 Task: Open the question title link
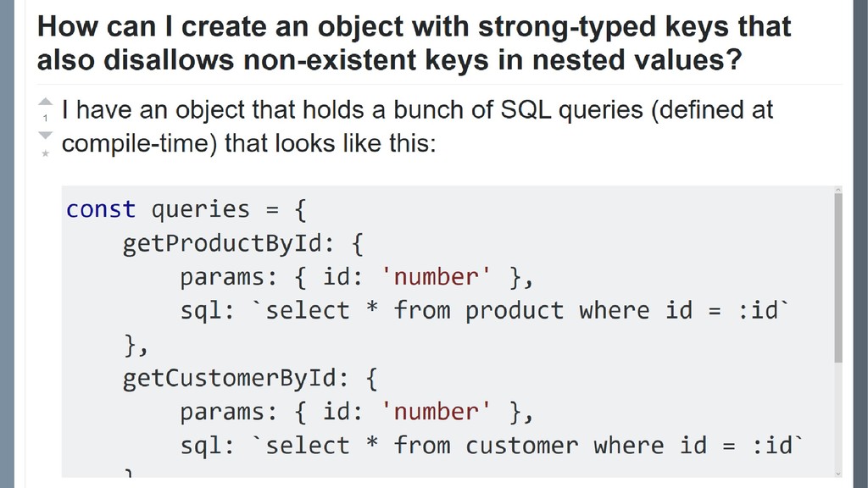coord(414,42)
